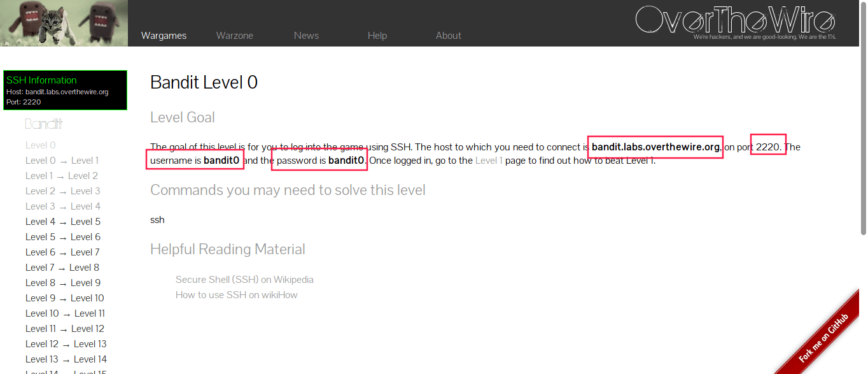Navigate to Level 7 → Level 8
868x374 pixels.
click(x=62, y=268)
